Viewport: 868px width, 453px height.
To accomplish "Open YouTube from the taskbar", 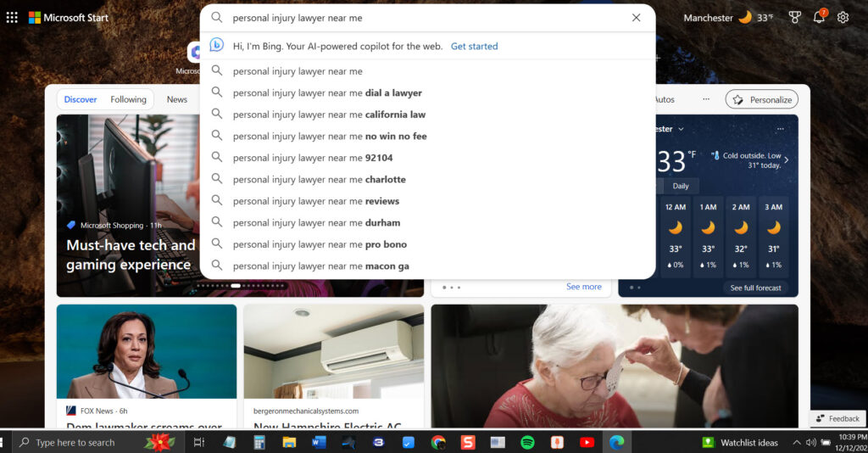I will coord(587,442).
